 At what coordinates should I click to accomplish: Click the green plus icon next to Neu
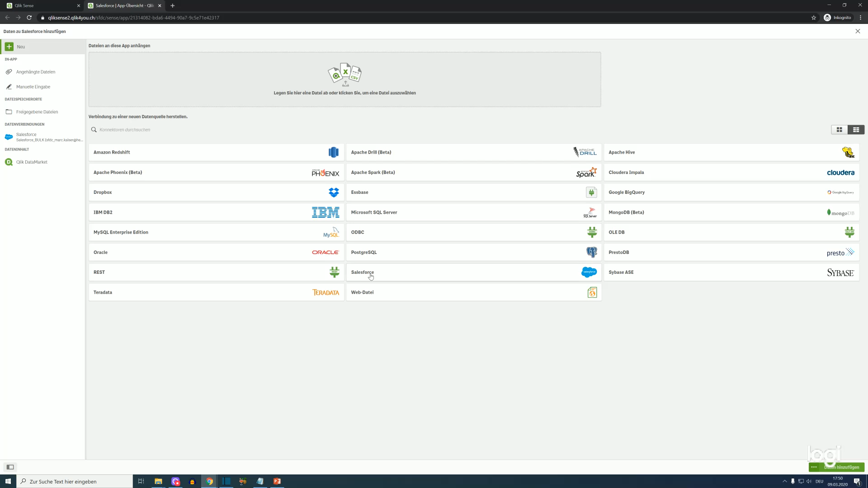click(x=9, y=47)
